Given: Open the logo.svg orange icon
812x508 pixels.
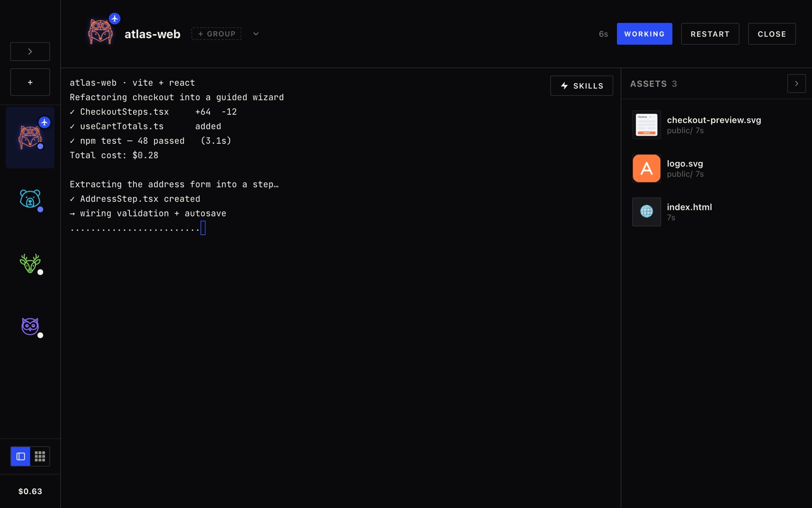Looking at the screenshot, I should tap(647, 168).
